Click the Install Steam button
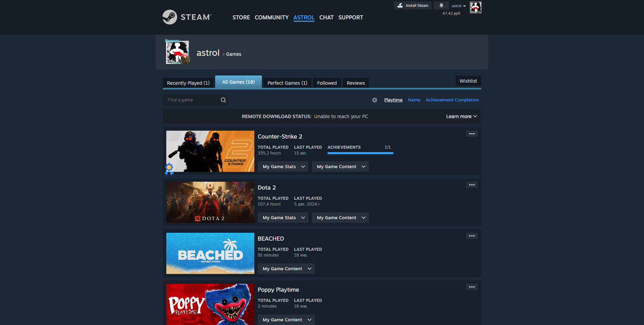 tap(413, 5)
